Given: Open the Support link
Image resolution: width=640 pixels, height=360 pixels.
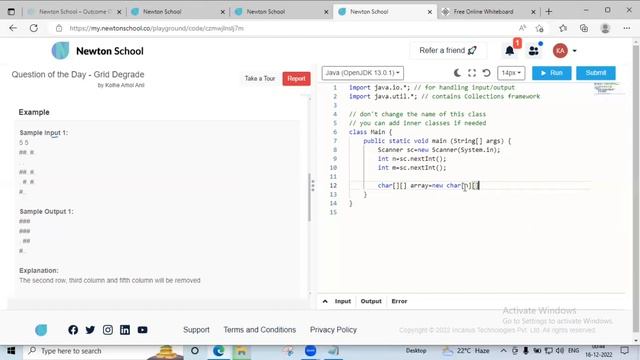Looking at the screenshot, I should [196, 330].
